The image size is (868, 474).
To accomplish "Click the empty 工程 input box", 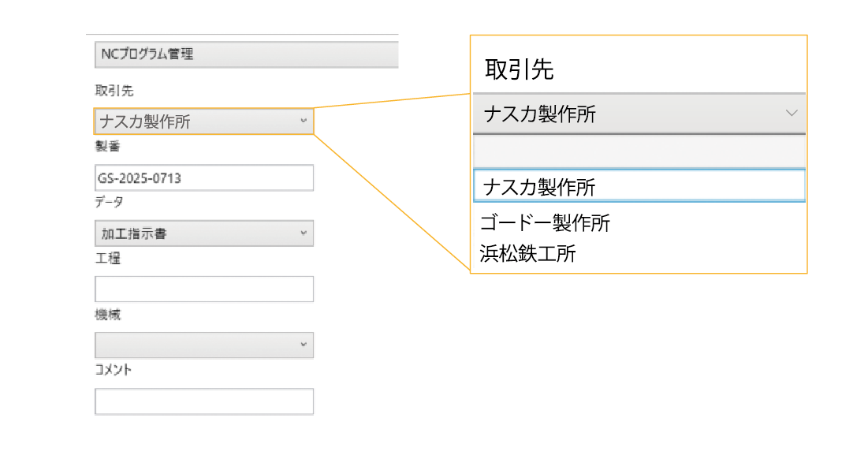I will click(203, 289).
